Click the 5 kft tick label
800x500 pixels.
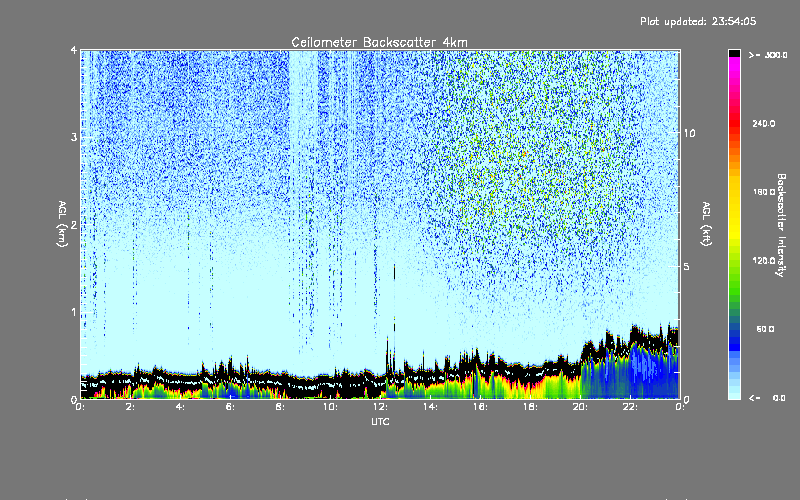(687, 266)
